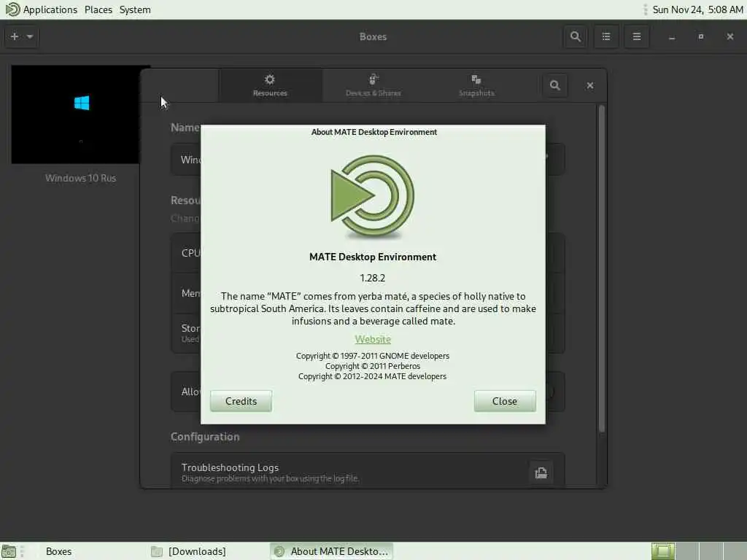Click the second workspace in the switcher
Screen dimensions: 747x560
click(x=687, y=551)
